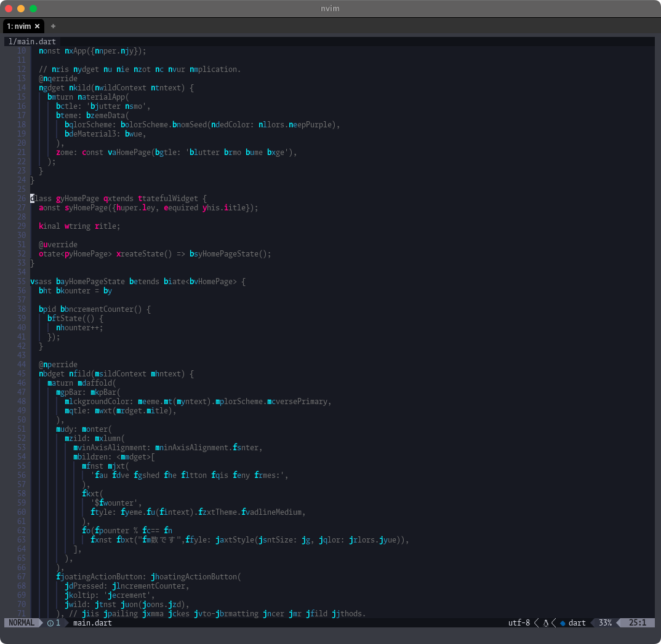
Task: Click 'kinal' keyword on line 29
Action: point(49,226)
